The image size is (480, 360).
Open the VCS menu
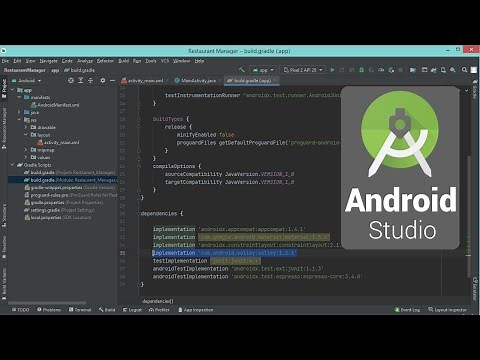[x=165, y=61]
